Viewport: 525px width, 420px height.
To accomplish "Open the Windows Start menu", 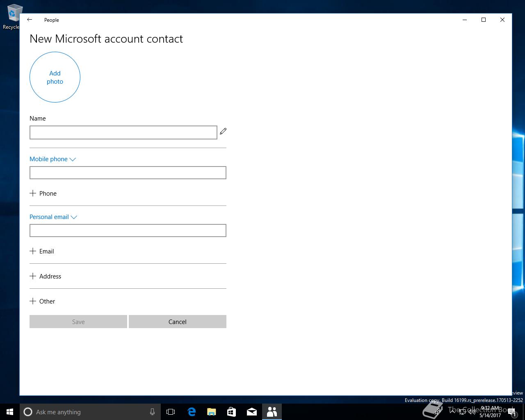I will [x=10, y=412].
